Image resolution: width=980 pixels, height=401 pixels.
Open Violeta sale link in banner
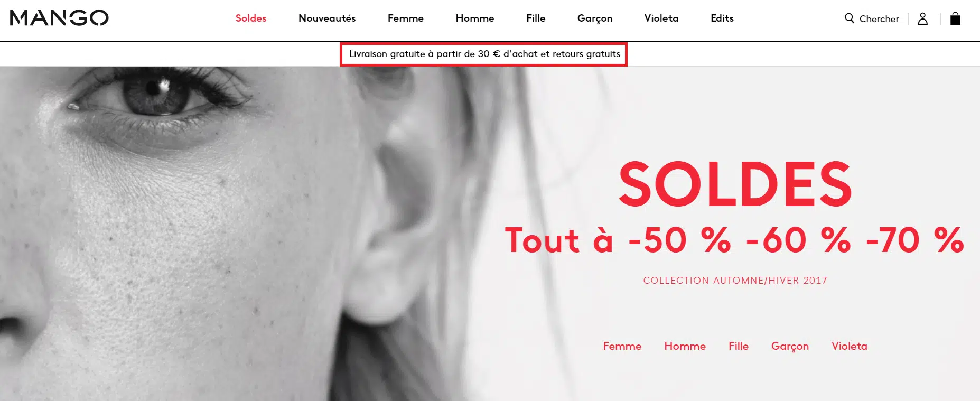coord(850,346)
